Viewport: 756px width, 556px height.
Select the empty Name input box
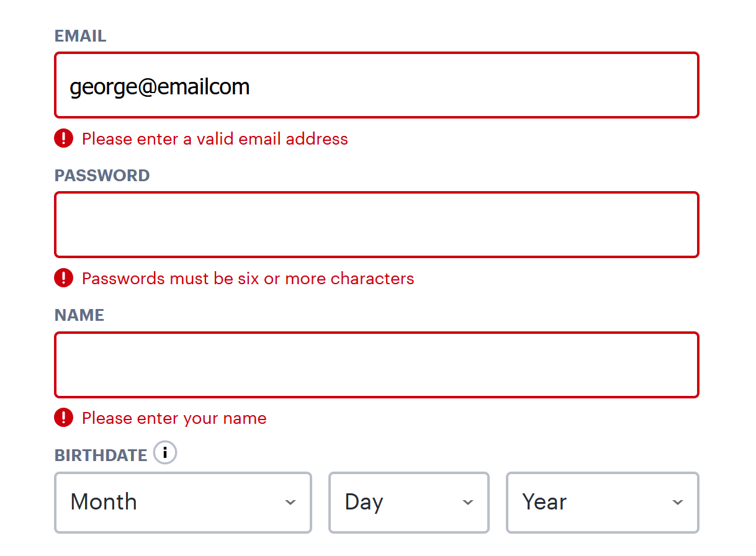[x=376, y=365]
